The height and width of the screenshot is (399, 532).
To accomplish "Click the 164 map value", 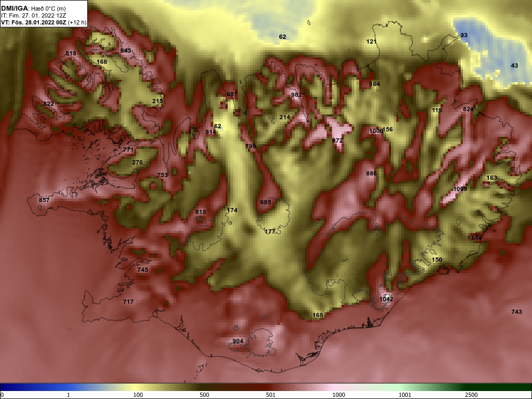I will click(x=375, y=84).
